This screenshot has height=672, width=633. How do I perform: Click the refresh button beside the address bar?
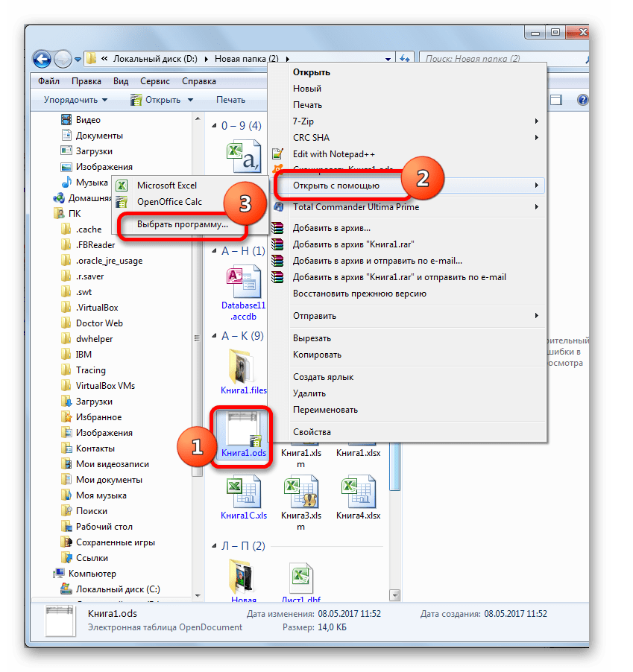click(404, 59)
